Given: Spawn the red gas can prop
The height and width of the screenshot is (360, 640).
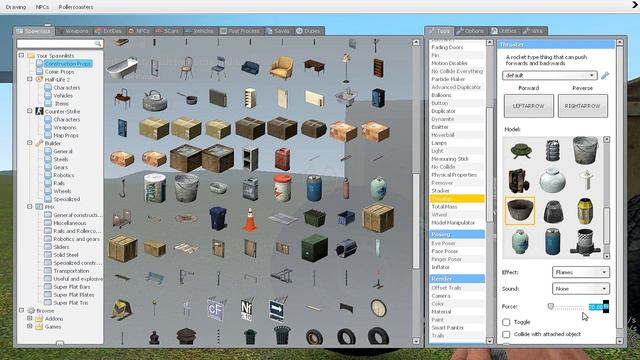Looking at the screenshot, I should pyautogui.click(x=282, y=159).
